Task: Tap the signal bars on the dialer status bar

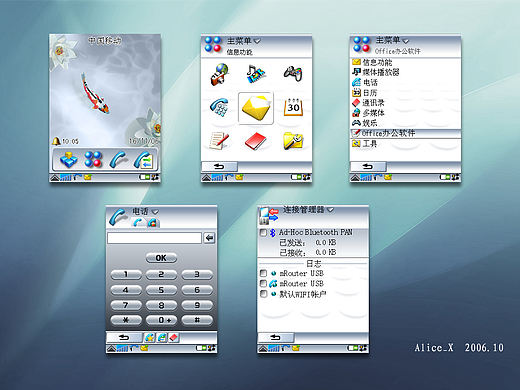Action: (123, 348)
